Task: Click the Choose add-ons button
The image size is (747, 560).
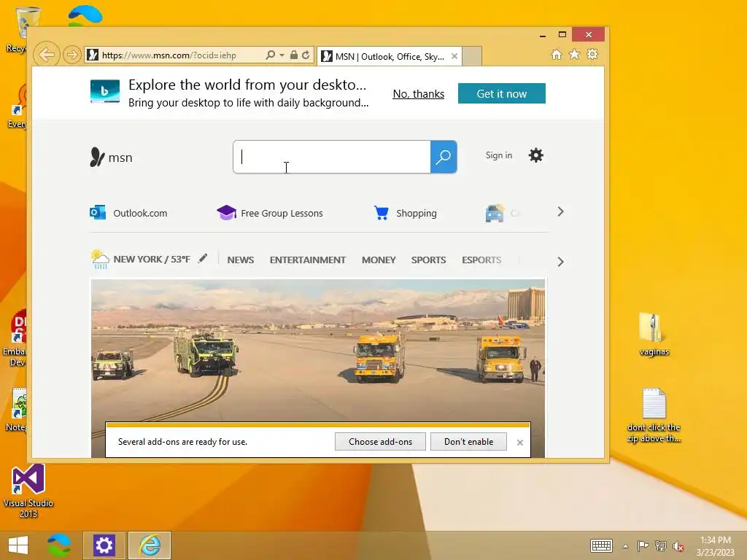Action: click(x=380, y=441)
